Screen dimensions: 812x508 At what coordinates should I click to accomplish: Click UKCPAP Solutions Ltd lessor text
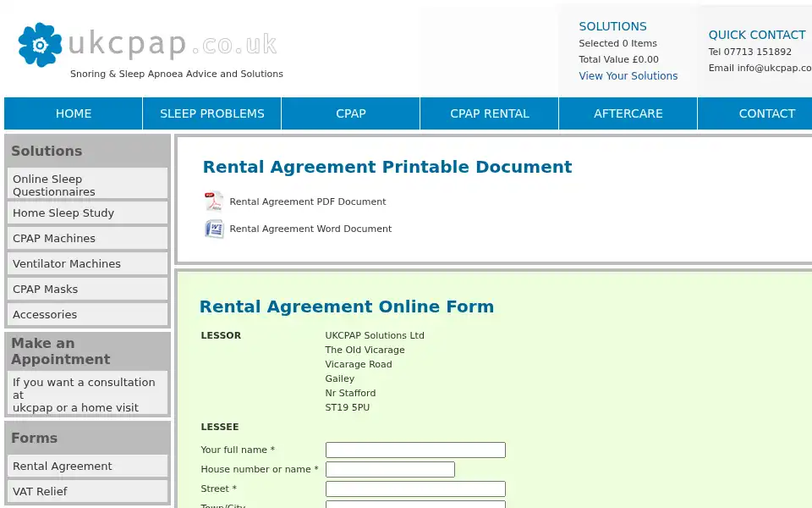pos(375,335)
